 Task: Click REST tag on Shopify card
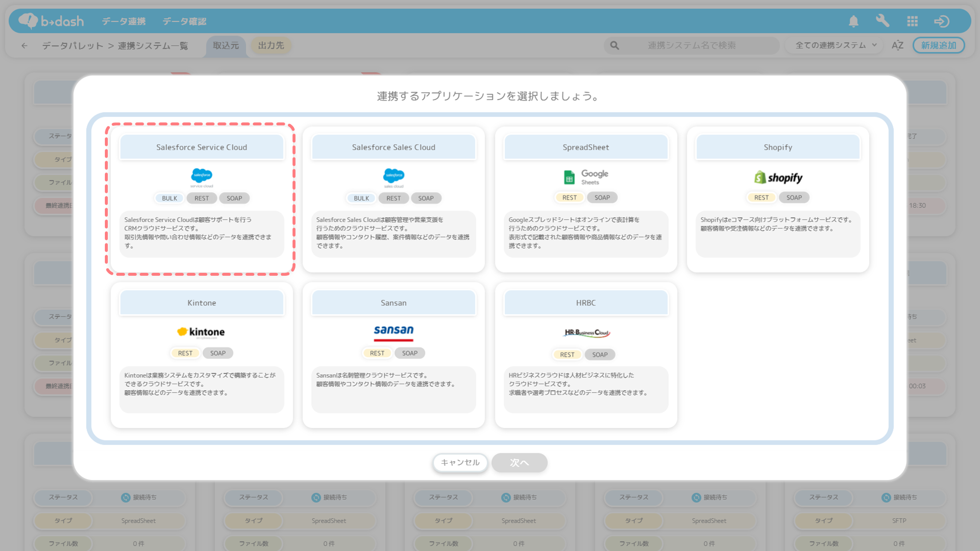(x=761, y=197)
